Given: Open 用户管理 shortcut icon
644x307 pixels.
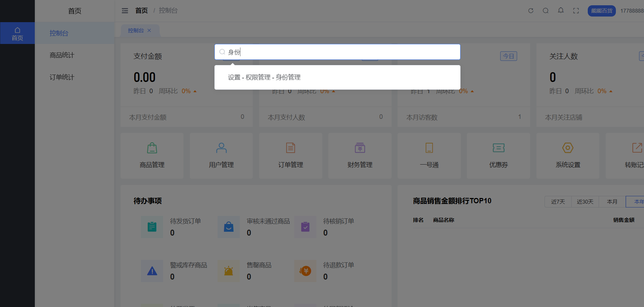Looking at the screenshot, I should pyautogui.click(x=221, y=148).
